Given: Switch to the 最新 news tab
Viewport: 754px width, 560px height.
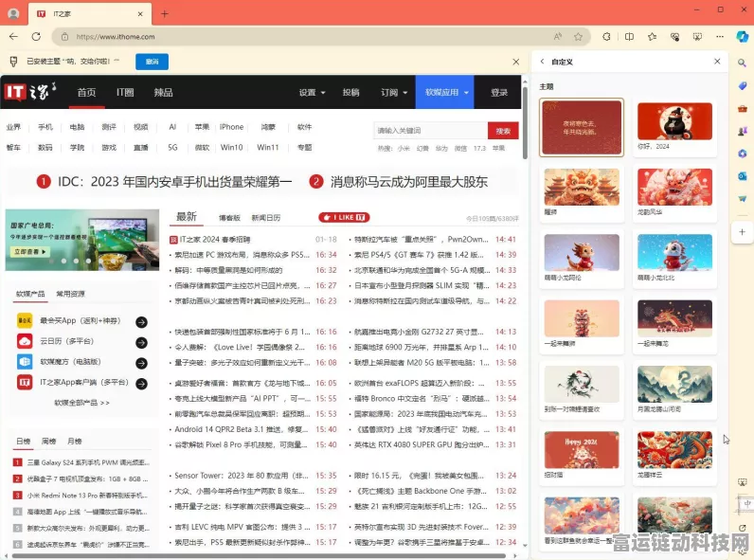Looking at the screenshot, I should click(187, 216).
